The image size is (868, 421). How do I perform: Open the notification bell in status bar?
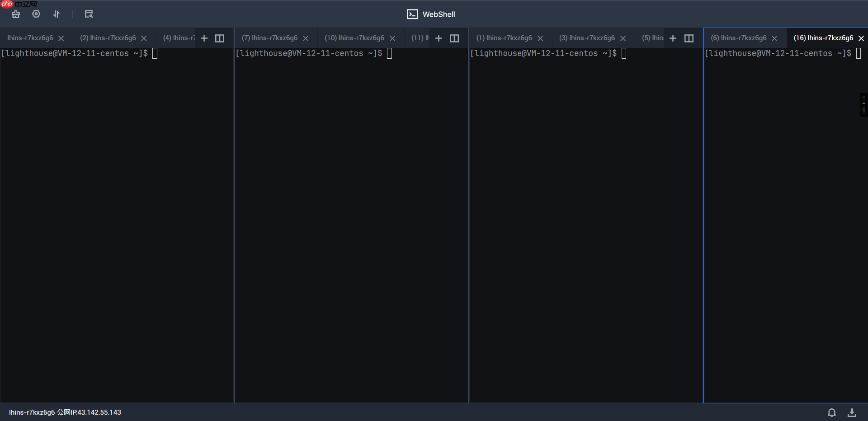[x=831, y=412]
